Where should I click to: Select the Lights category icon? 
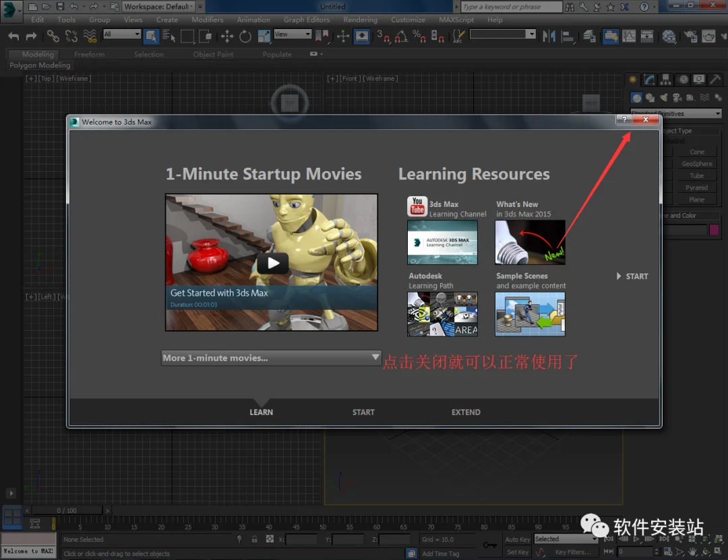664,98
